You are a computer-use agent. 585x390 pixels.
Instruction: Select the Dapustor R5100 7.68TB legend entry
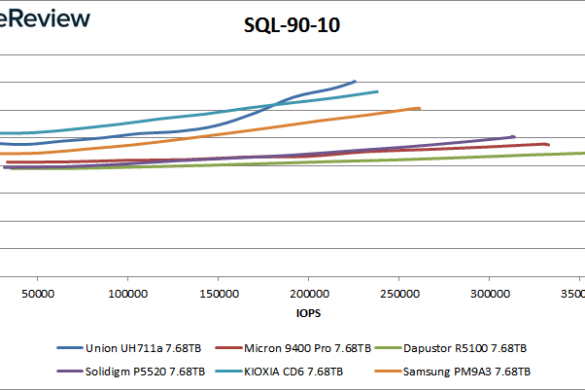(x=451, y=348)
